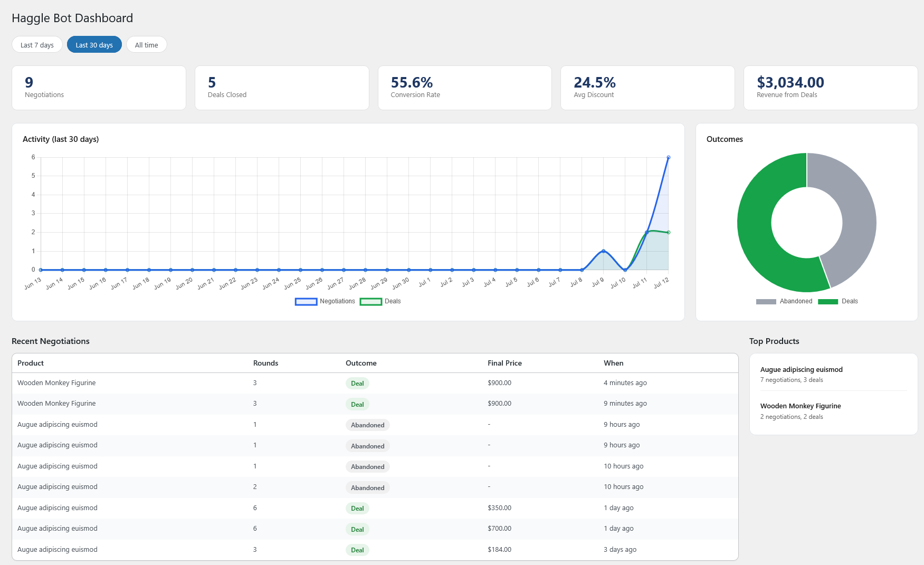The height and width of the screenshot is (565, 924).
Task: Click the Jul 9 data point on chart
Action: click(603, 251)
